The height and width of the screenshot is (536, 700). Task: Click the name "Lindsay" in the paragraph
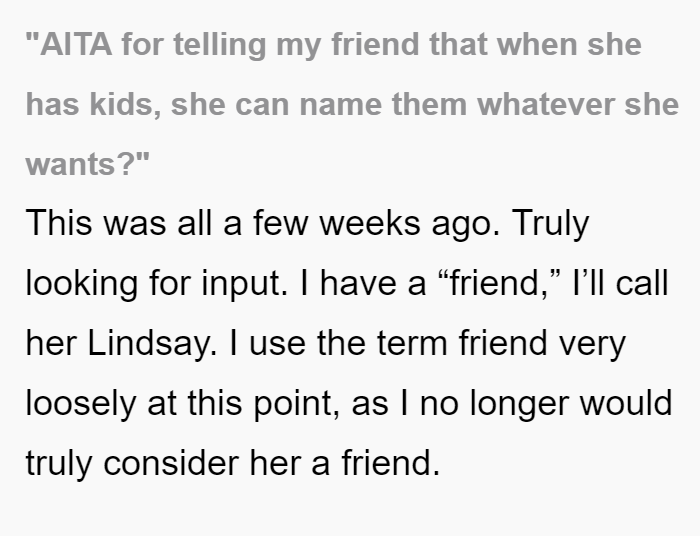click(x=152, y=343)
